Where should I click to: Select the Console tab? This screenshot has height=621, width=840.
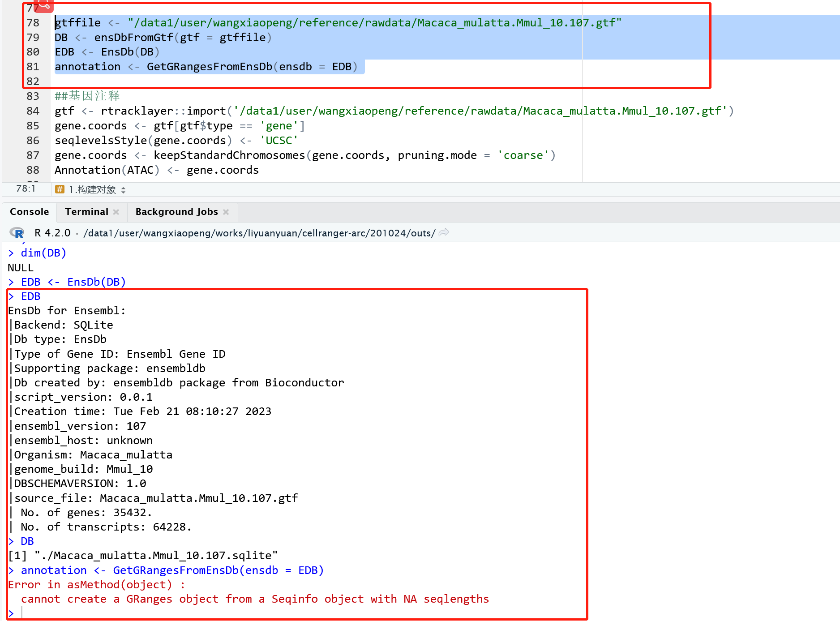29,211
